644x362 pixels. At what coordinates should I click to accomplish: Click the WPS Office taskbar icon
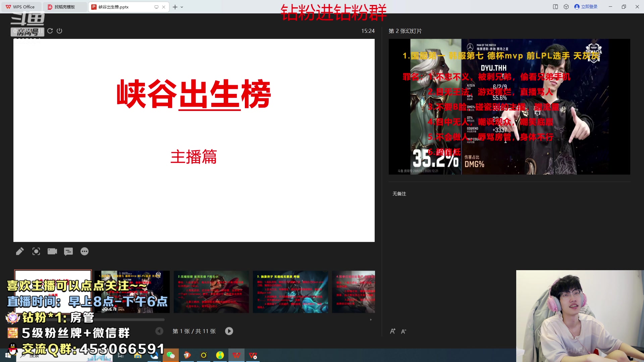click(x=237, y=356)
